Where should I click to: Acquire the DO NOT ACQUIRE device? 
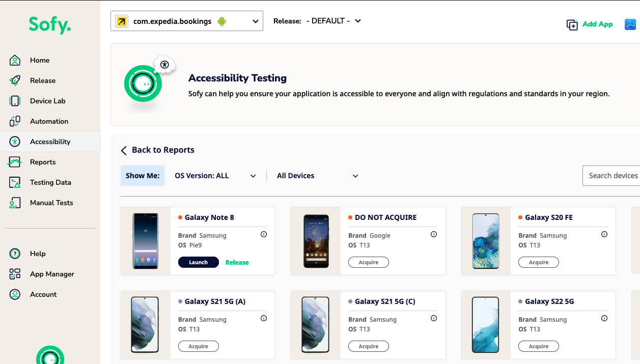[x=369, y=262]
